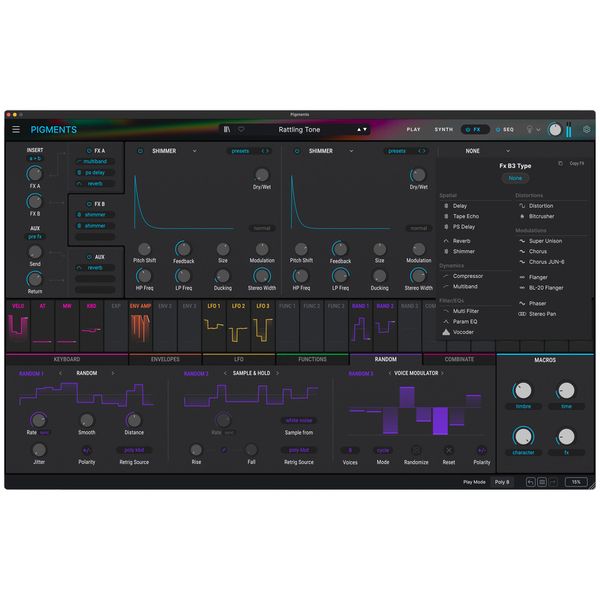Open the hamburger main menu
The image size is (600, 600).
(x=15, y=130)
